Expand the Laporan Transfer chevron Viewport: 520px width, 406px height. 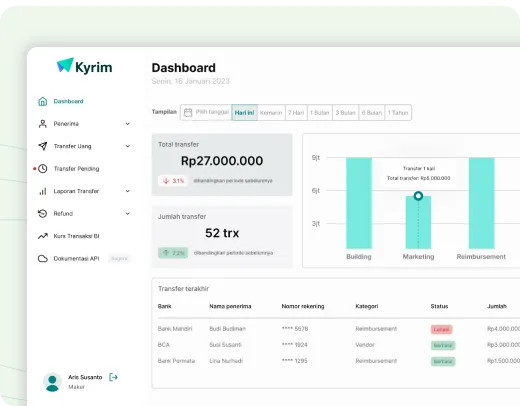tap(128, 191)
